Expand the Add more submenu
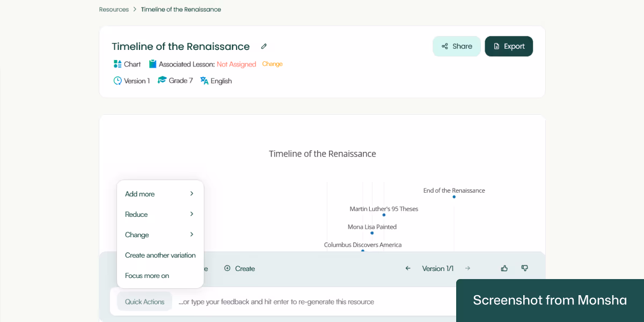644x322 pixels. 160,194
